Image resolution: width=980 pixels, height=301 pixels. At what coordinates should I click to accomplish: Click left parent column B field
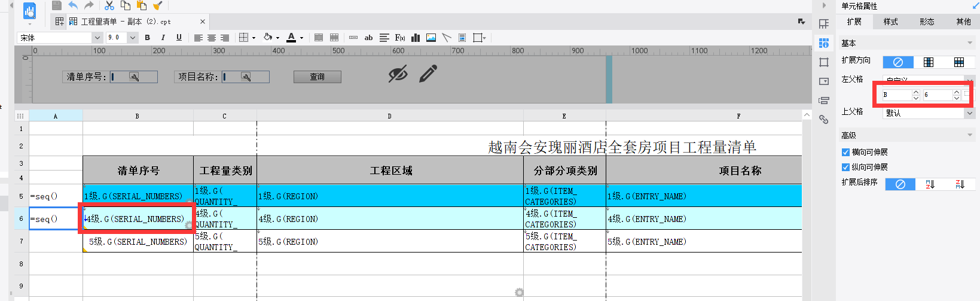tap(897, 95)
